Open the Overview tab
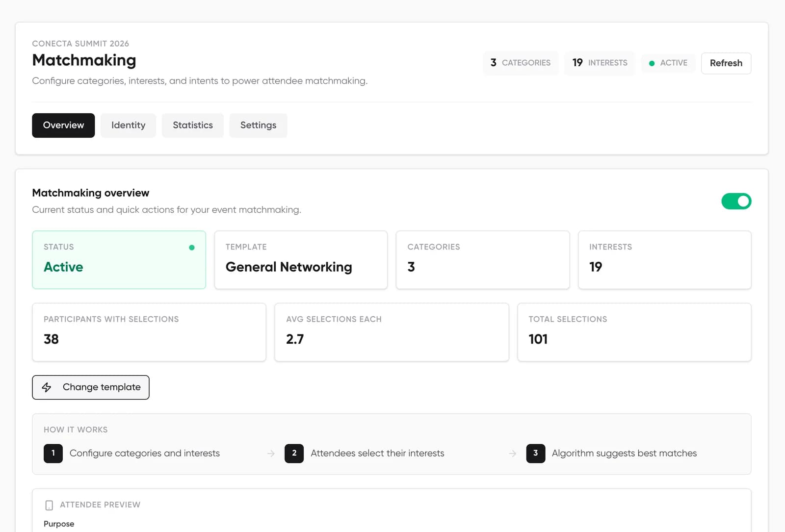785x532 pixels. [x=63, y=126]
